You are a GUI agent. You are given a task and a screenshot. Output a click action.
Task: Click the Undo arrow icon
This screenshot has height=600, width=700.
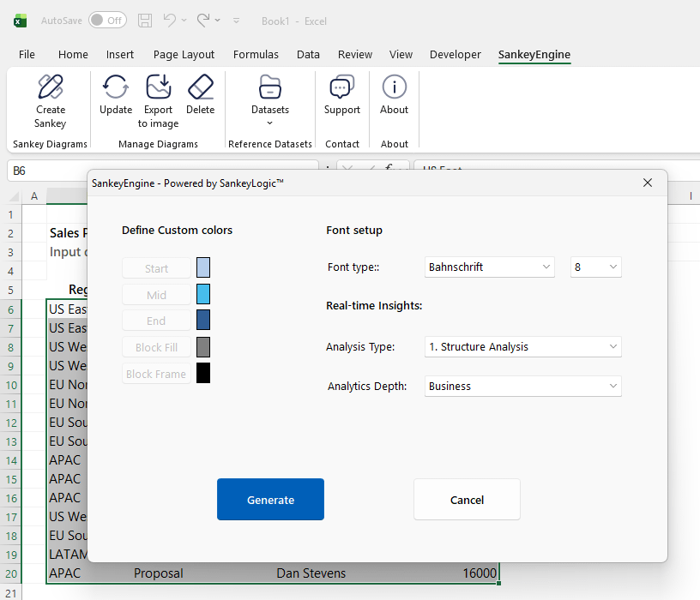click(x=170, y=20)
